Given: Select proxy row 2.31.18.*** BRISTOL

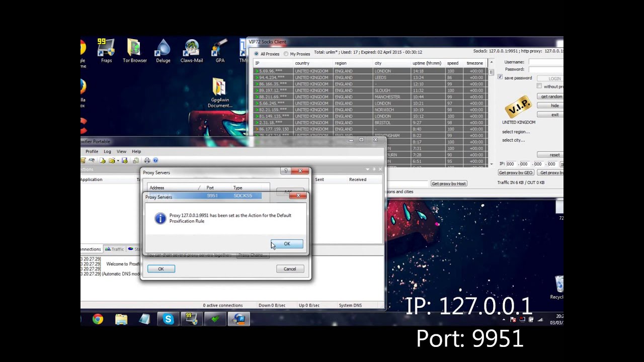Looking at the screenshot, I should 370,123.
